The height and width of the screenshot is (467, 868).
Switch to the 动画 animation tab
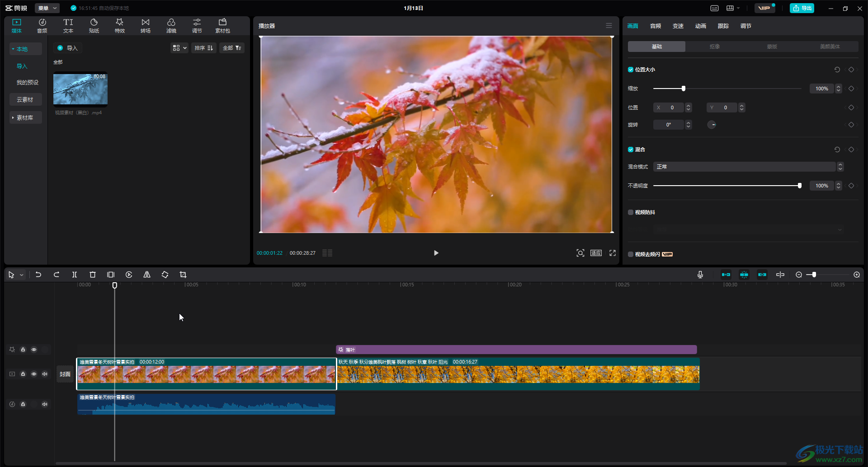(701, 26)
